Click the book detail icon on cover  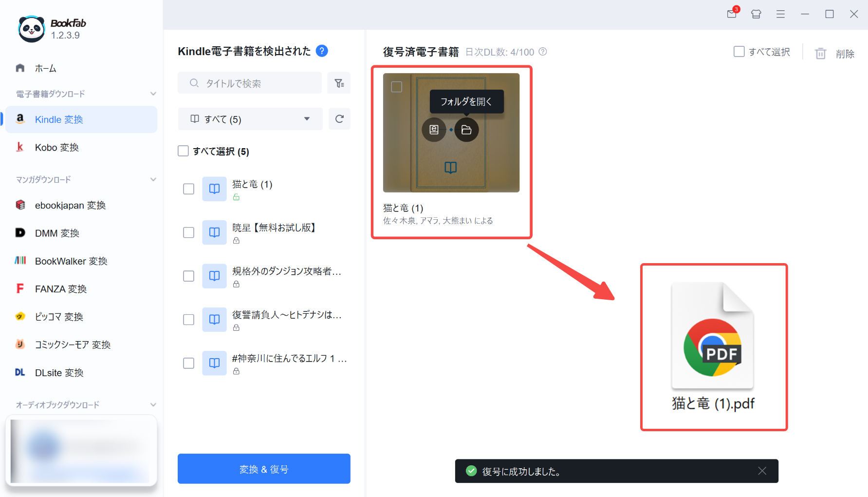point(434,130)
